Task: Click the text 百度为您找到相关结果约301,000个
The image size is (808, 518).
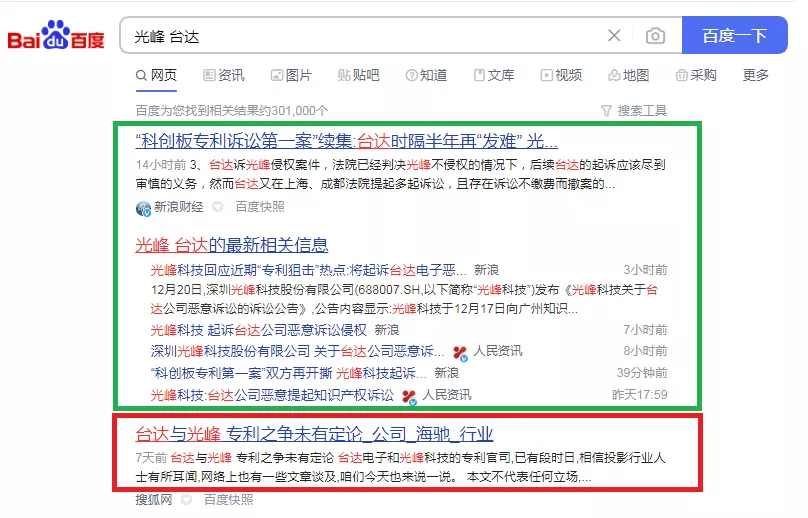Action: [x=232, y=110]
